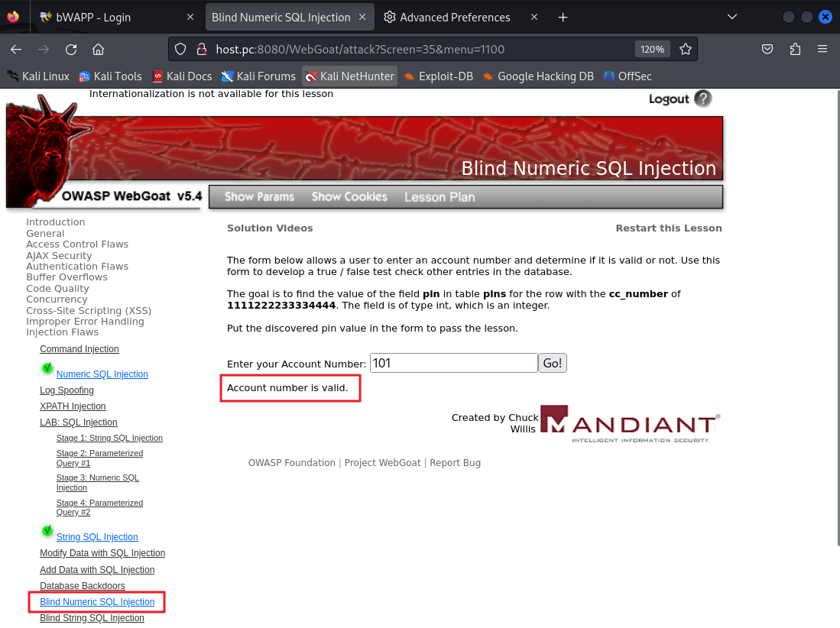The image size is (840, 628).
Task: Open the Kali Forums bookmark
Action: click(259, 76)
